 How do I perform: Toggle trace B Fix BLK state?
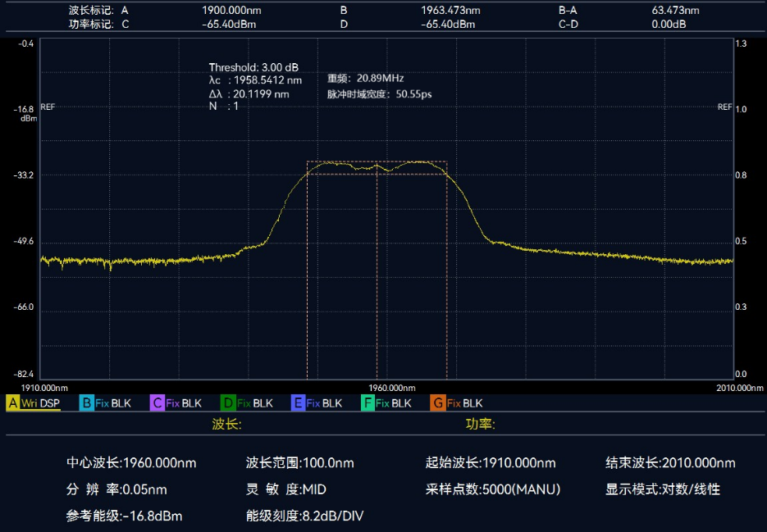coord(114,403)
